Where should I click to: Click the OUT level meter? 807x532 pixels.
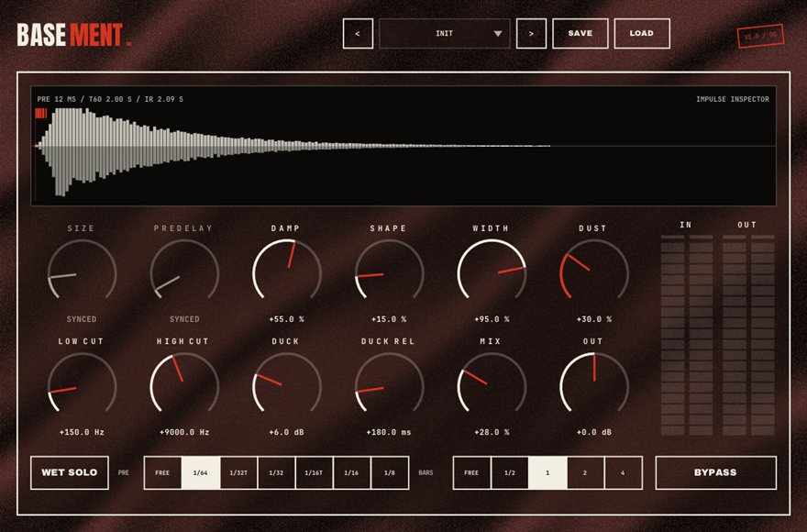tap(749, 336)
